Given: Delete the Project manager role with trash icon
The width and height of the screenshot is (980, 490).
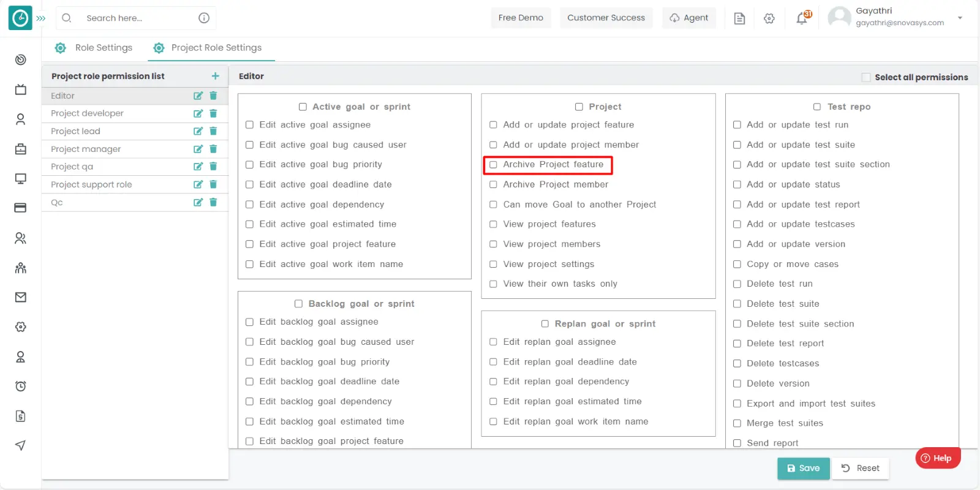Looking at the screenshot, I should pyautogui.click(x=213, y=149).
